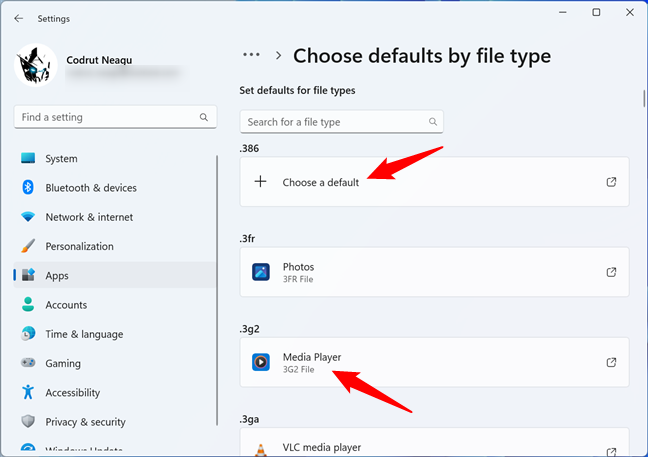Screen dimensions: 648x457
Task: Expand the breadcrumb ellipsis menu
Action: tap(252, 56)
